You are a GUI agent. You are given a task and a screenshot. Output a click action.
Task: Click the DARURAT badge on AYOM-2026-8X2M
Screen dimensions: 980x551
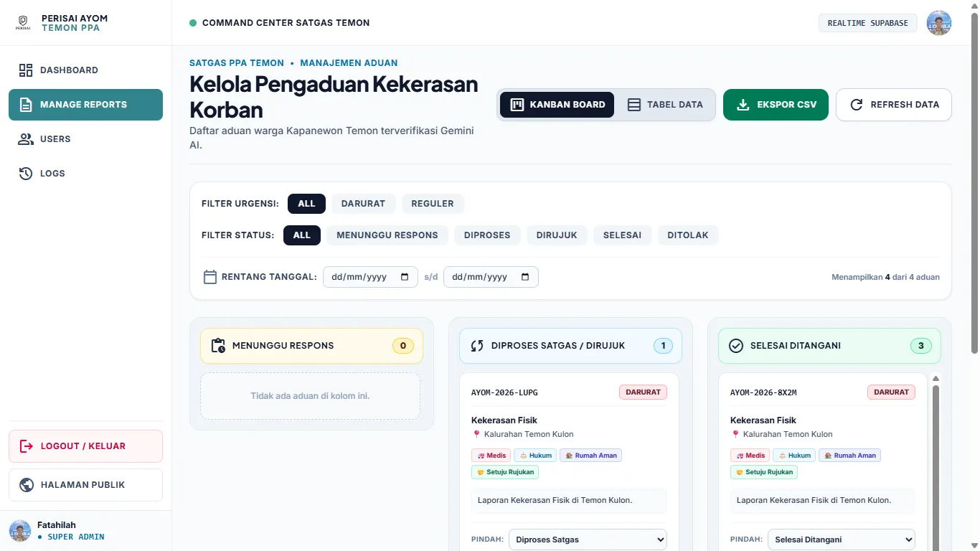891,392
